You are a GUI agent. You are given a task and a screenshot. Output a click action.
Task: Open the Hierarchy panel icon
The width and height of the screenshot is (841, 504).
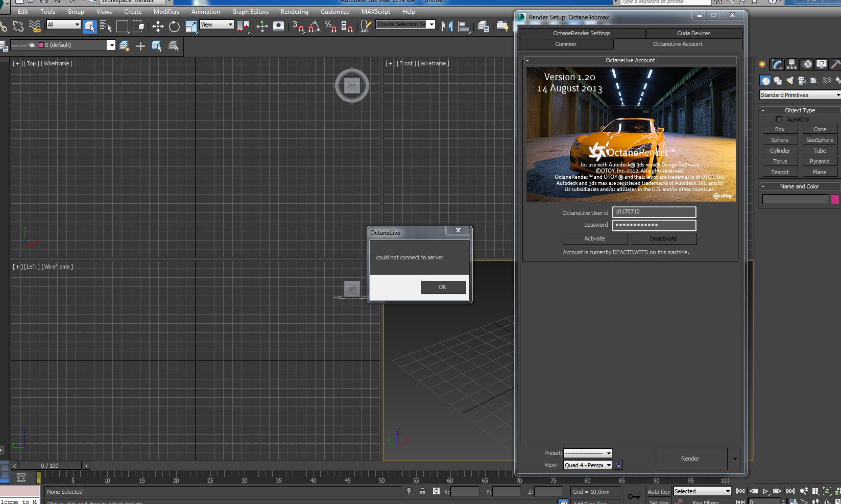click(x=791, y=64)
